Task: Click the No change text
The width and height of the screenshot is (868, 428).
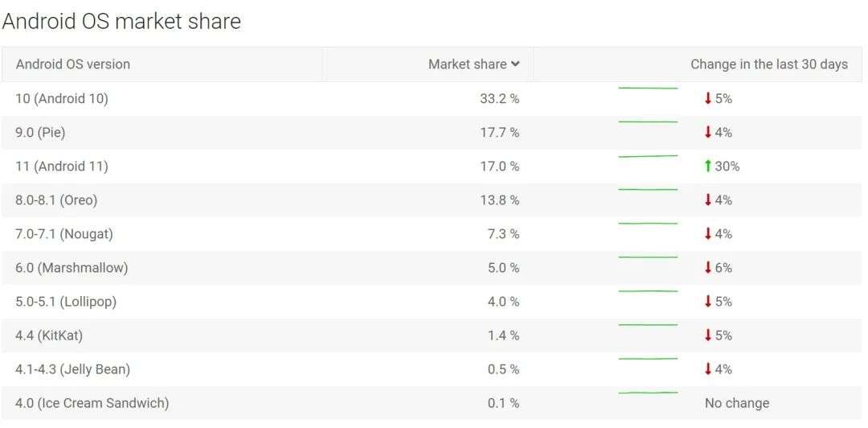Action: click(737, 403)
